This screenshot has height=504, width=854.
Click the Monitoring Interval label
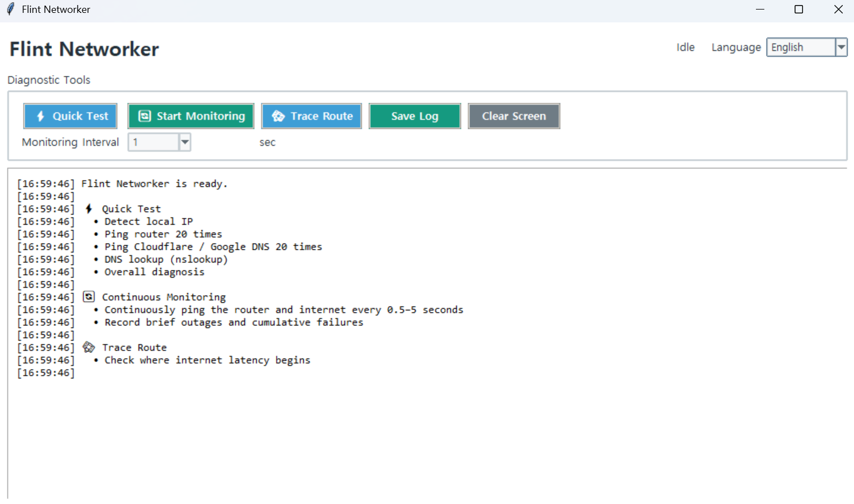71,142
